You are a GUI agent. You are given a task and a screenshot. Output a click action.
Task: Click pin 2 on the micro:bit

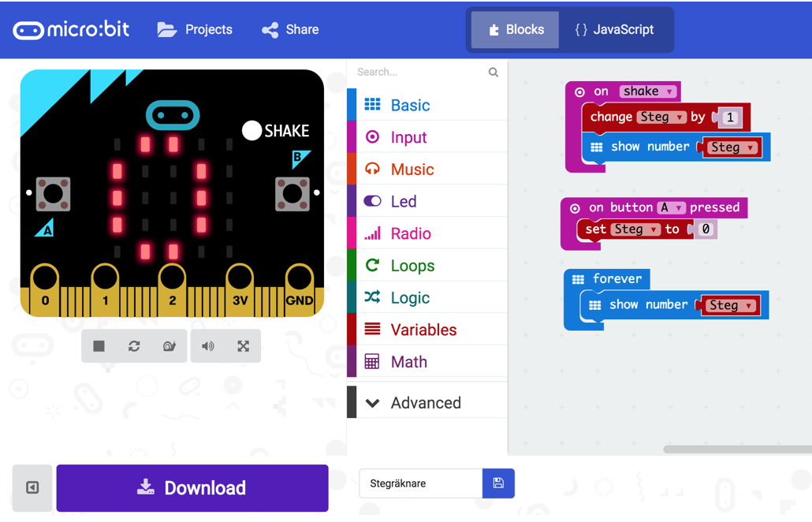(x=173, y=289)
